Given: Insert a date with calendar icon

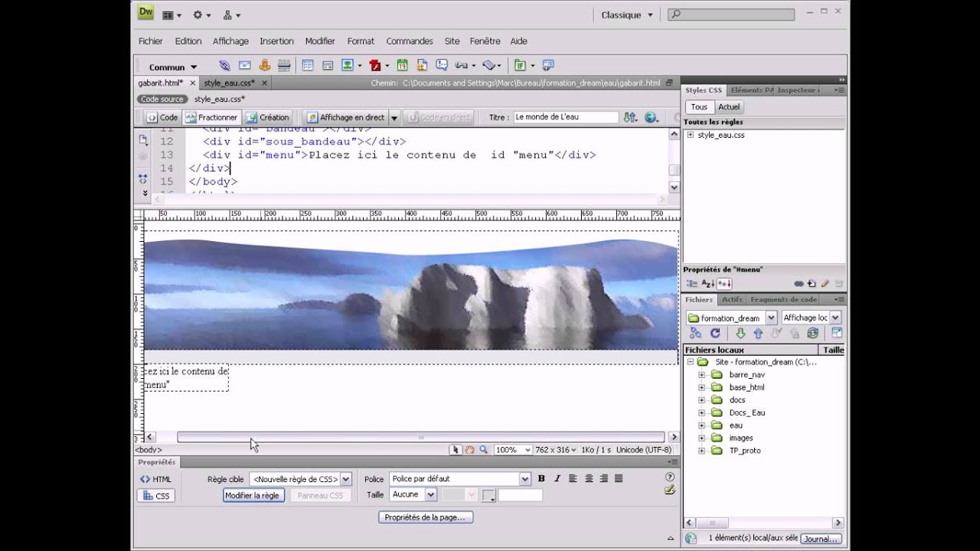Looking at the screenshot, I should (402, 66).
